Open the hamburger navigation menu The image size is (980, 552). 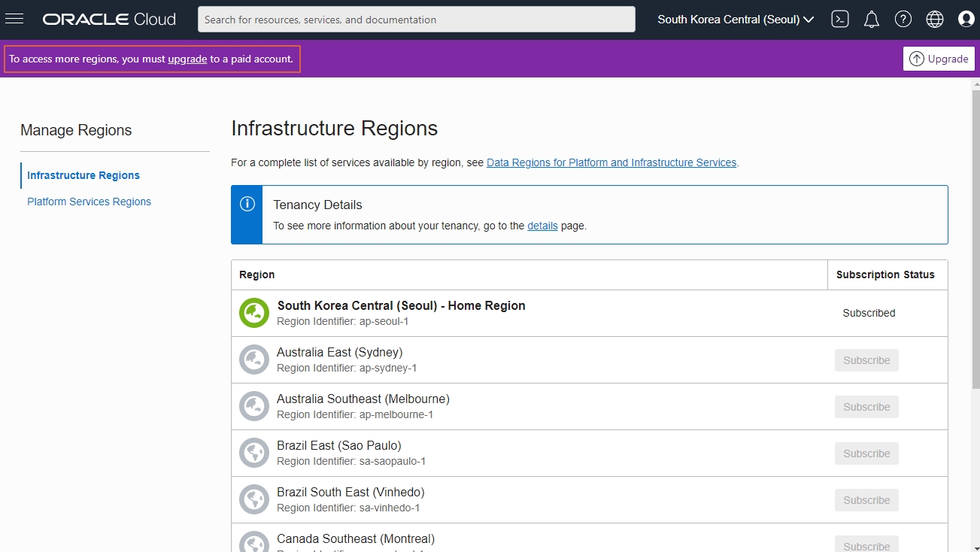[x=14, y=20]
